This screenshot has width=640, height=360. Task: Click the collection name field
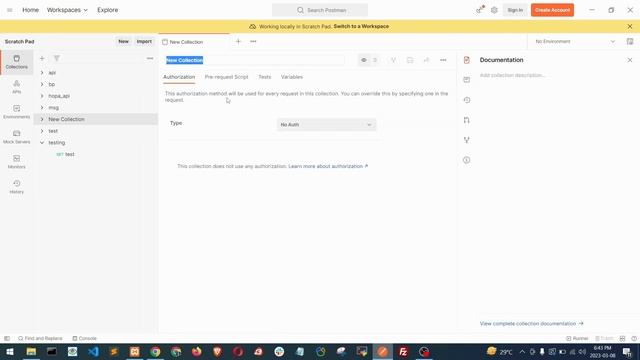point(255,60)
